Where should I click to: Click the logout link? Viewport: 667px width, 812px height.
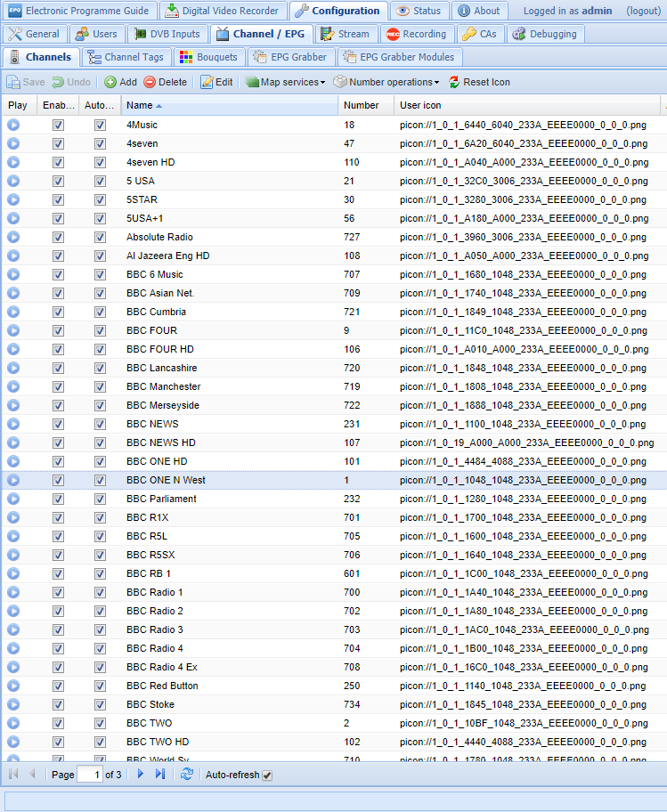point(644,11)
